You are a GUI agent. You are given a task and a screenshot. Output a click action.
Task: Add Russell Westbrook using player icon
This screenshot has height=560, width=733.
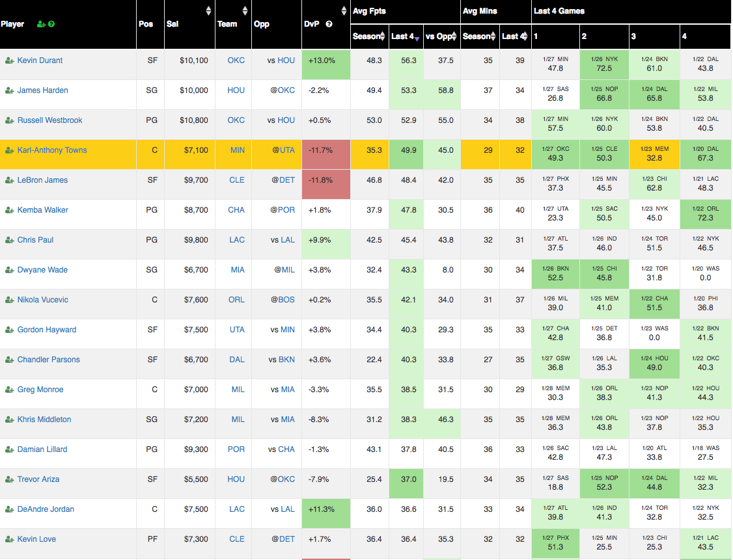tap(9, 120)
